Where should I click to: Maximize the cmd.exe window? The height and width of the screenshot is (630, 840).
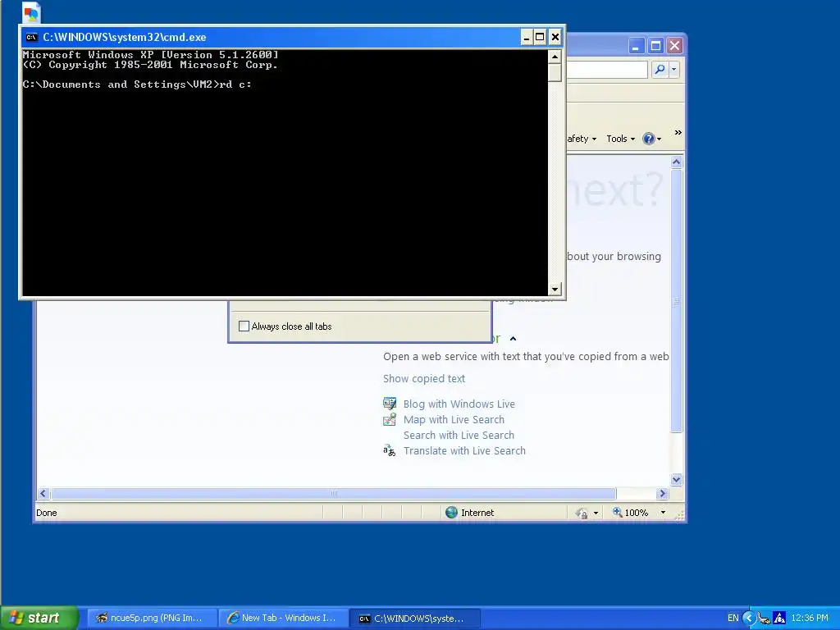(x=540, y=37)
